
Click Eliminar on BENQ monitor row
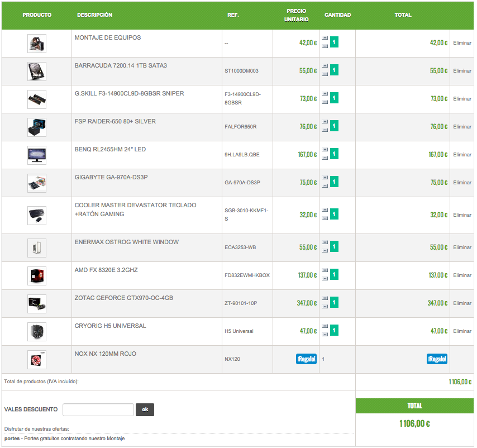click(462, 155)
